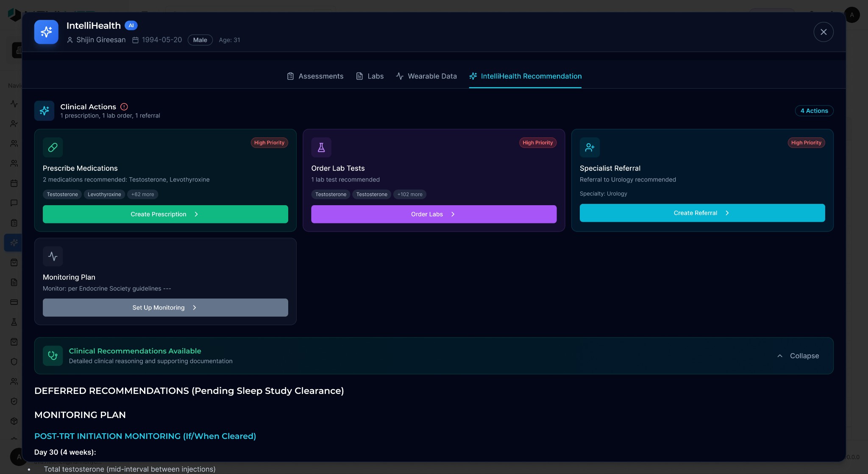Switch to the Assessments tab

click(x=315, y=76)
